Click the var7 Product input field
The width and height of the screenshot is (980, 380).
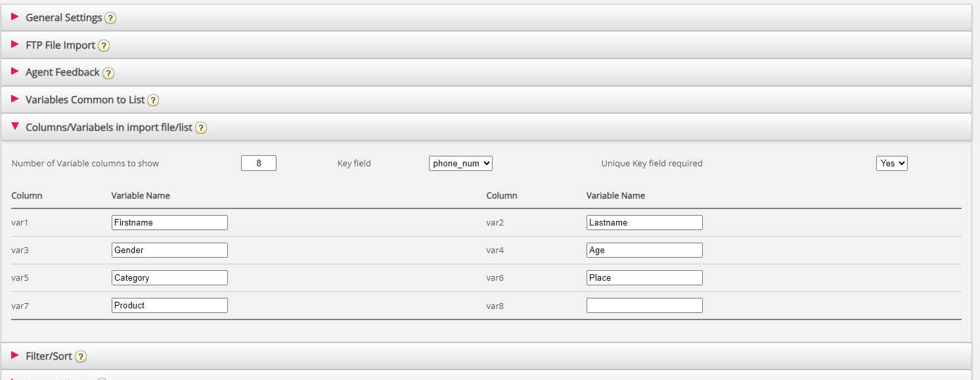(x=169, y=305)
